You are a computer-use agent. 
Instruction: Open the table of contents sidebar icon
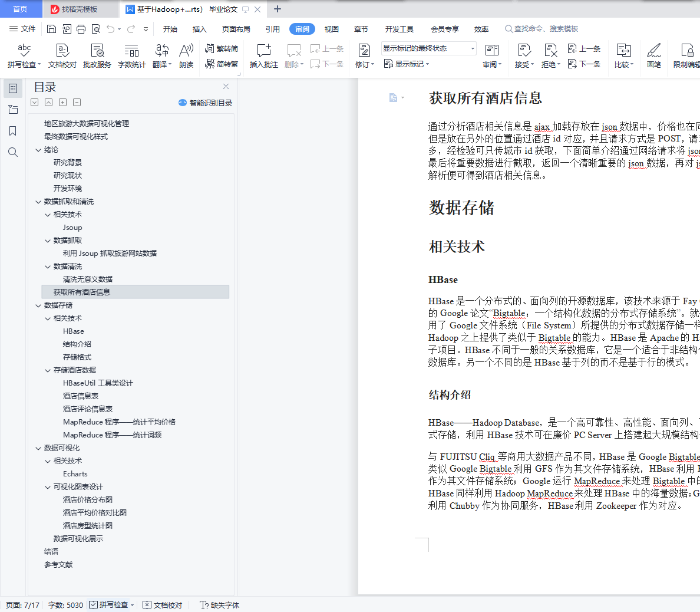click(13, 88)
